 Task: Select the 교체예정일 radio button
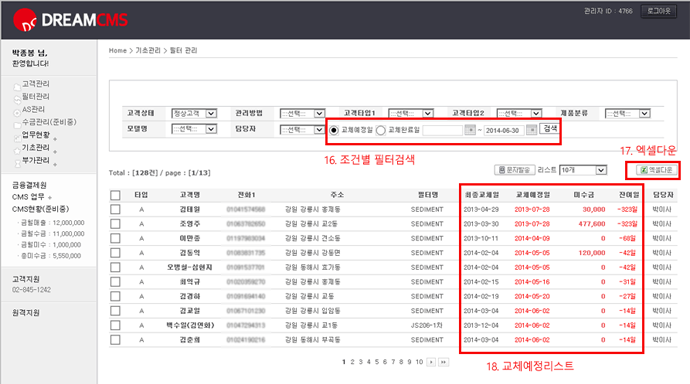pos(334,130)
